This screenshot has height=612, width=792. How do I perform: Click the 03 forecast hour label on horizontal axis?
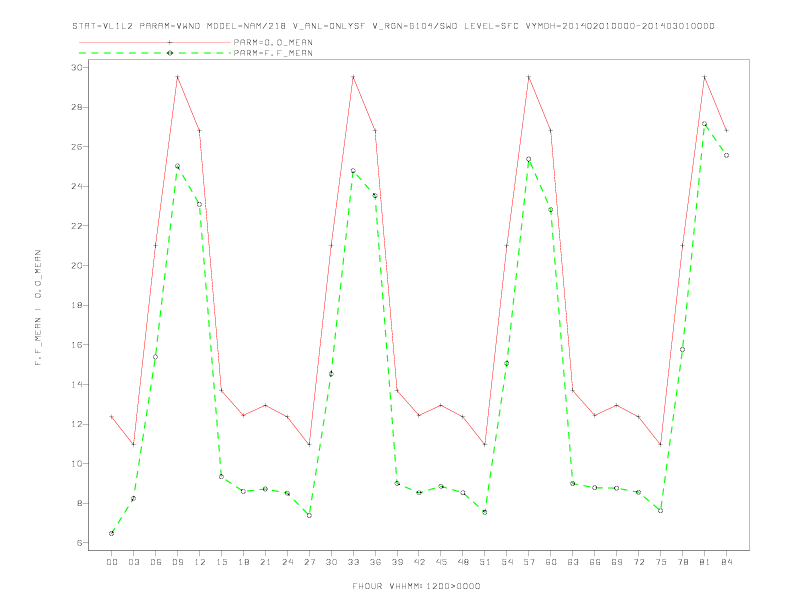[x=133, y=562]
